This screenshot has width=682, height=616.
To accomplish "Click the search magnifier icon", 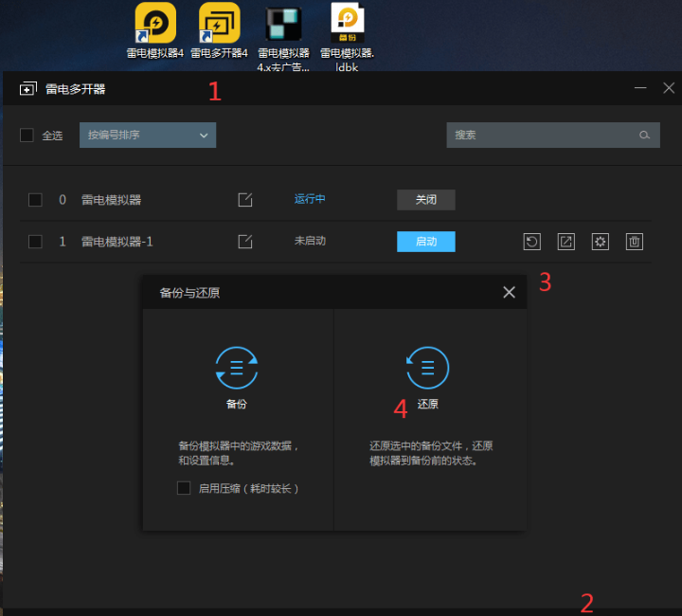I will tap(645, 136).
